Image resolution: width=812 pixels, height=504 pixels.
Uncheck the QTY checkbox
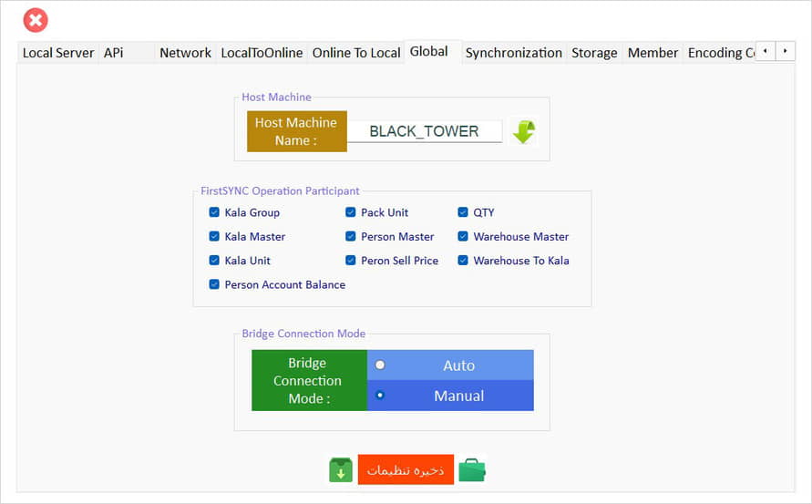coord(464,212)
